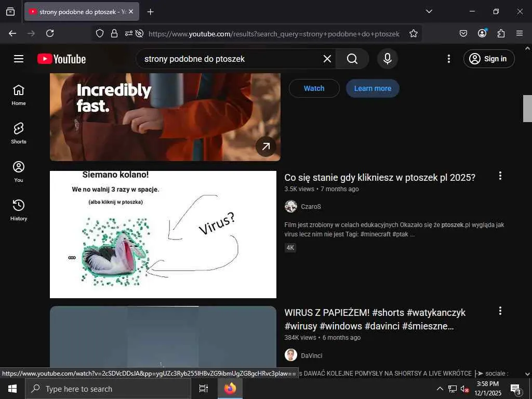List all tabs dropdown arrow

[429, 11]
